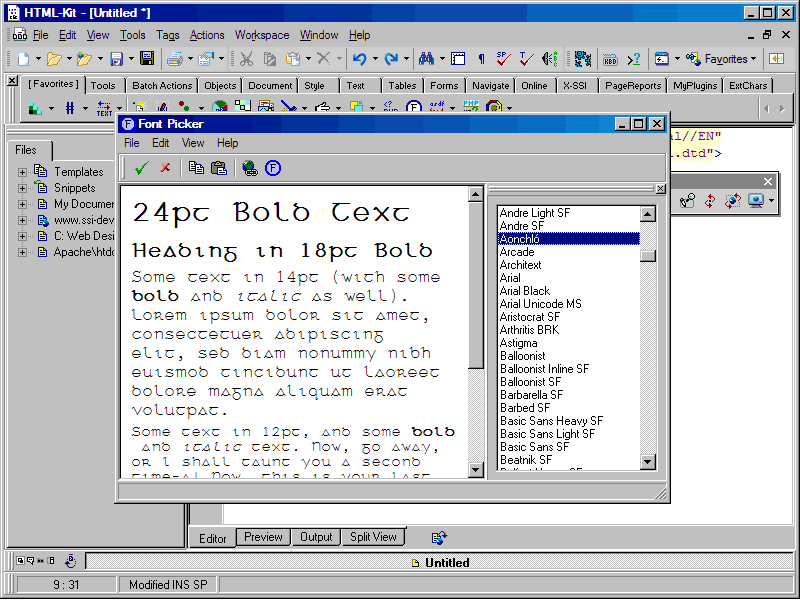Close the font list pane with its X
Viewport: 800px width, 600px height.
(x=660, y=189)
